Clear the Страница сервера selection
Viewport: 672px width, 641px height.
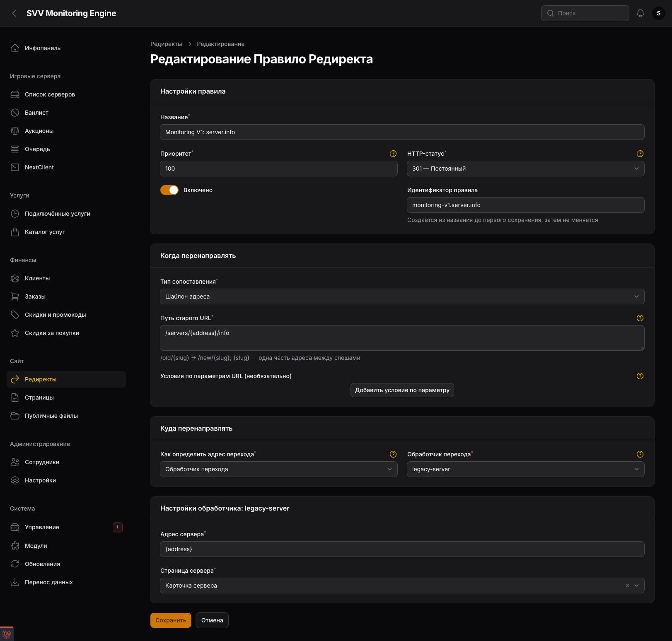(628, 586)
